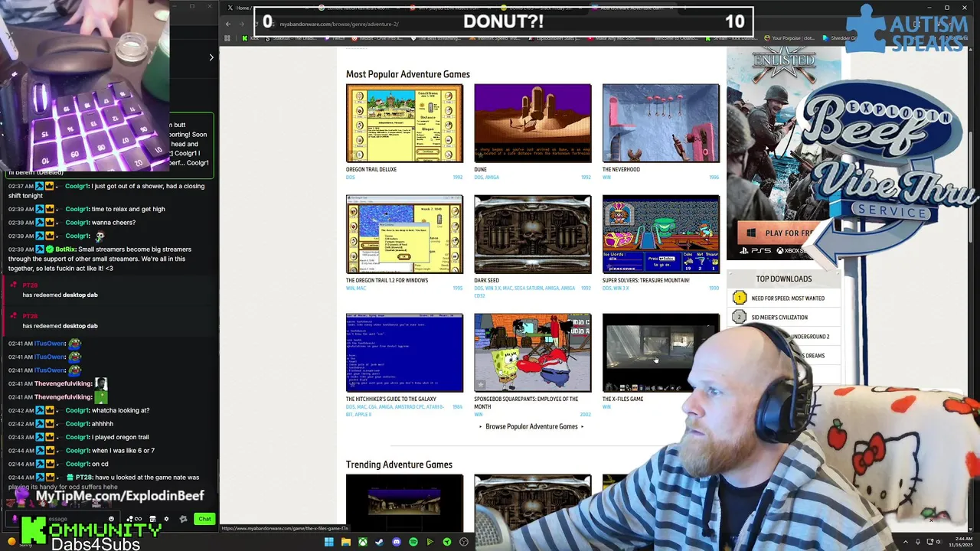Screen dimensions: 980x551
Task: Open emoji picker in chat box
Action: [111, 519]
